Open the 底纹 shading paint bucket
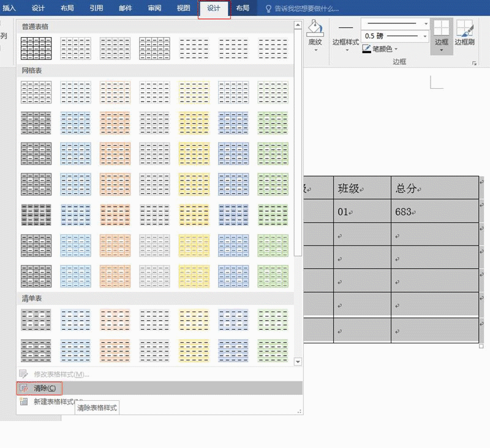 (315, 28)
